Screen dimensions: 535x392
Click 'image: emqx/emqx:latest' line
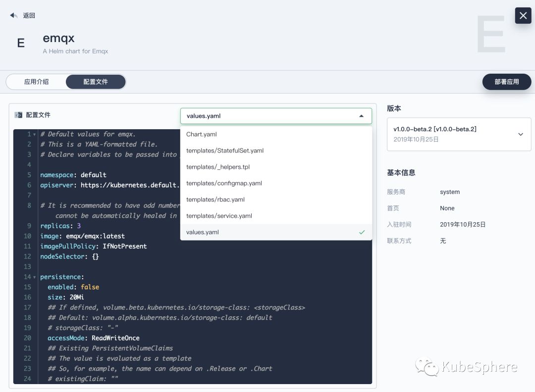pyautogui.click(x=83, y=236)
